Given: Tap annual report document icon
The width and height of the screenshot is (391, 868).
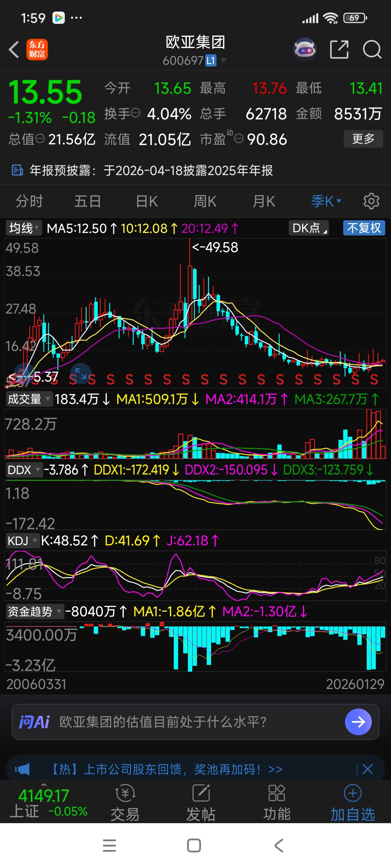Looking at the screenshot, I should pyautogui.click(x=17, y=170).
